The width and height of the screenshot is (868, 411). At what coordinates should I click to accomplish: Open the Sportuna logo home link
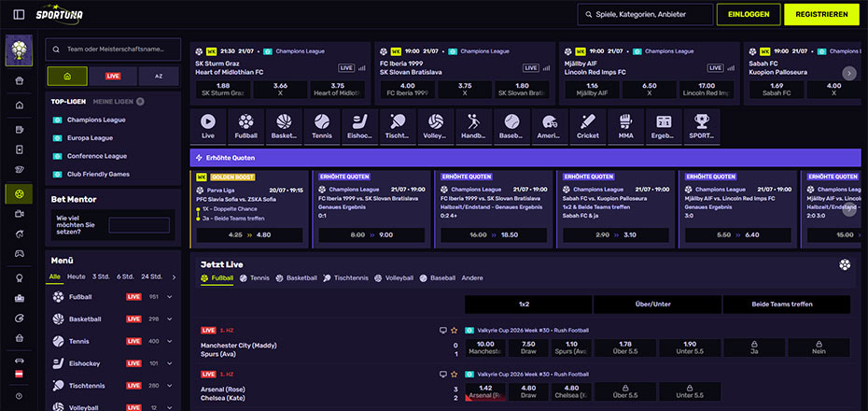60,14
